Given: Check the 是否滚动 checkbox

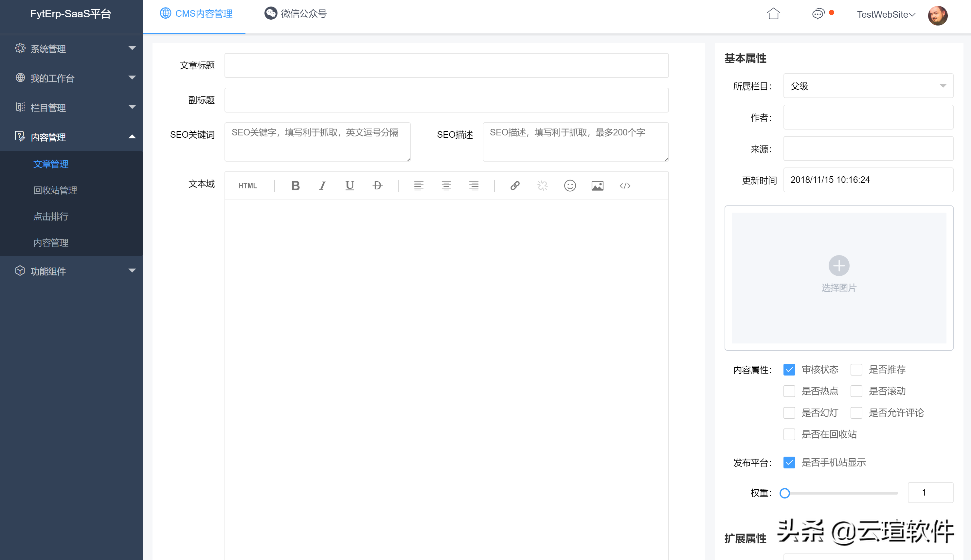Looking at the screenshot, I should coord(856,391).
